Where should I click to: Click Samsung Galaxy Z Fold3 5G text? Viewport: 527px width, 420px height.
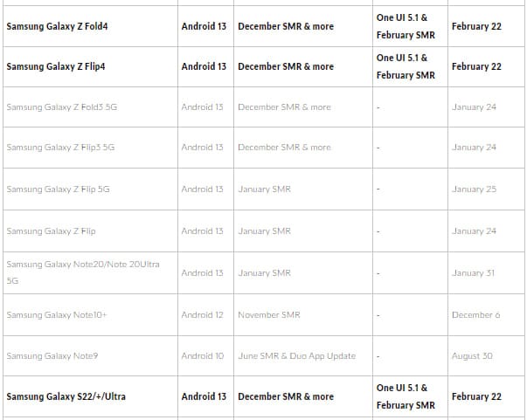62,107
